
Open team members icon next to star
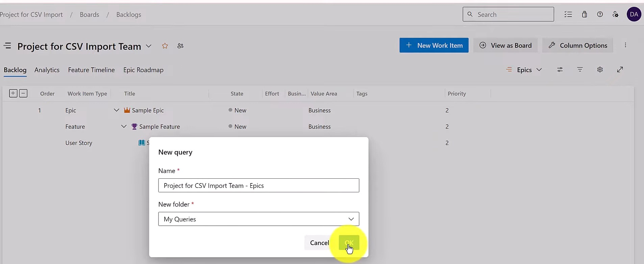[x=180, y=46]
